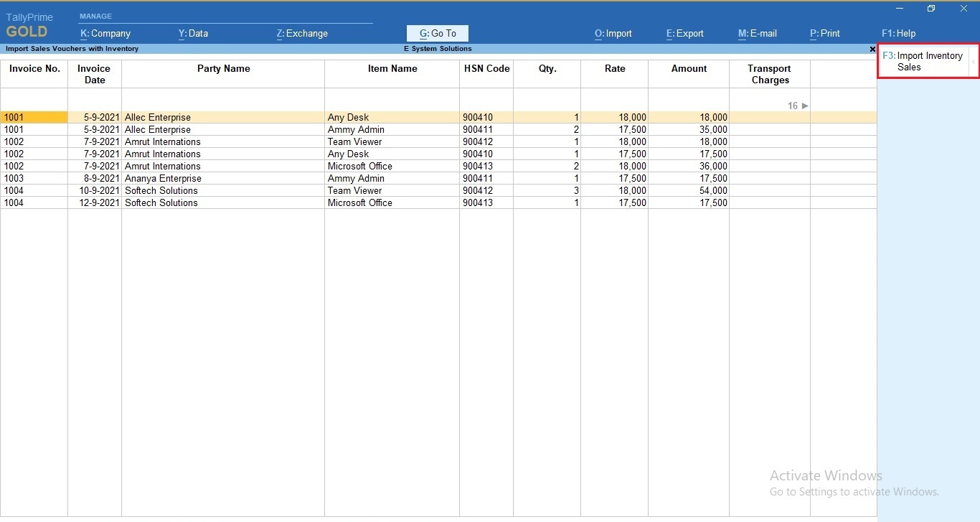Viewport: 980px width, 522px height.
Task: Open the Print options
Action: pyautogui.click(x=824, y=33)
